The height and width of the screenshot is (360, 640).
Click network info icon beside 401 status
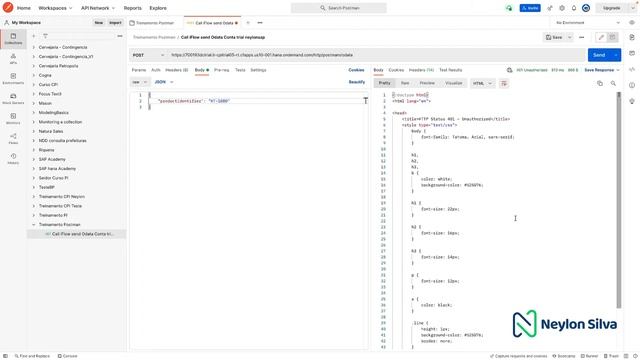click(x=509, y=70)
